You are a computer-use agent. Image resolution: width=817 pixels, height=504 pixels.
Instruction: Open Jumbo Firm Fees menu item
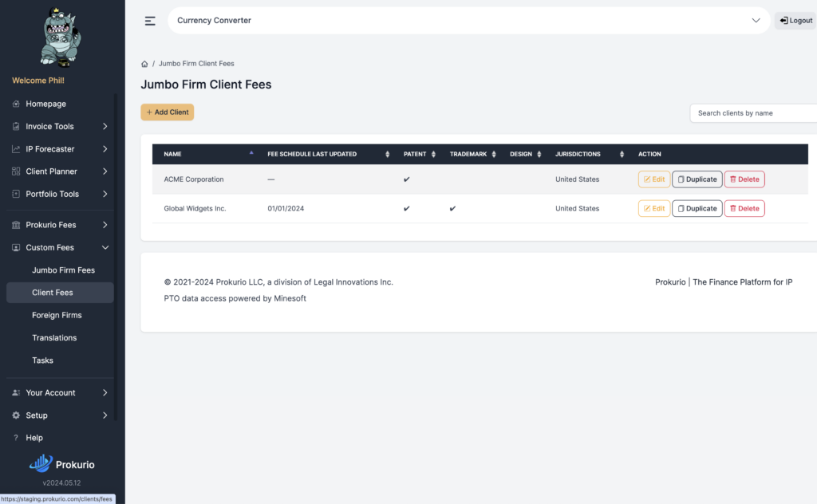tap(63, 270)
